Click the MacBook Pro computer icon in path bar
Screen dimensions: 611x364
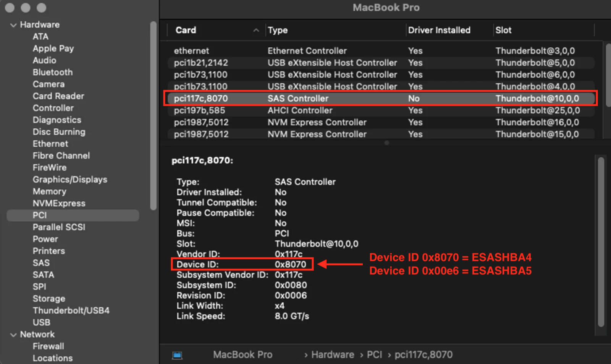pyautogui.click(x=177, y=355)
